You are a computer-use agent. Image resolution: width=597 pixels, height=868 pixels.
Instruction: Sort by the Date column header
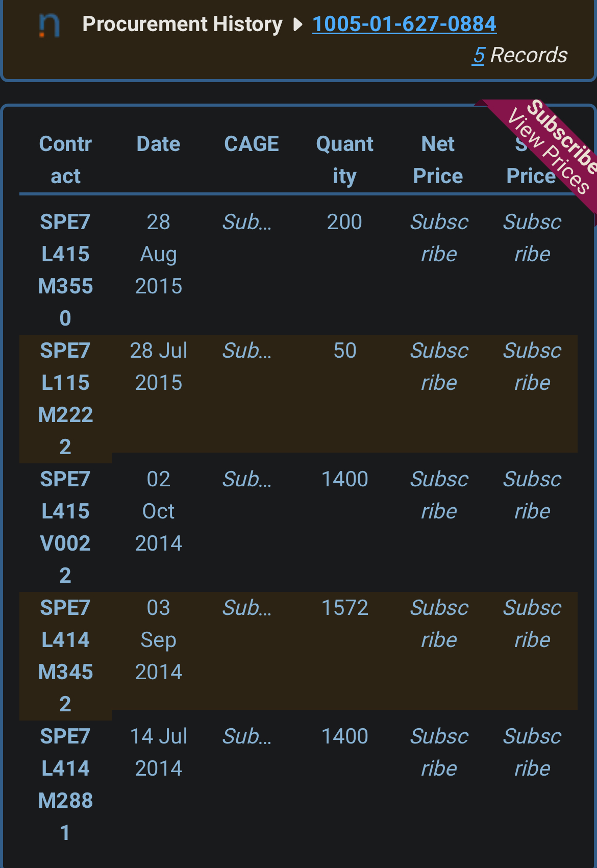point(158,144)
